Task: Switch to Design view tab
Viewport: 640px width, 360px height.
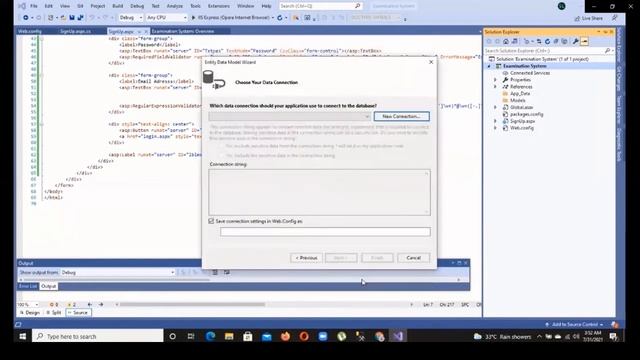Action: [30, 313]
